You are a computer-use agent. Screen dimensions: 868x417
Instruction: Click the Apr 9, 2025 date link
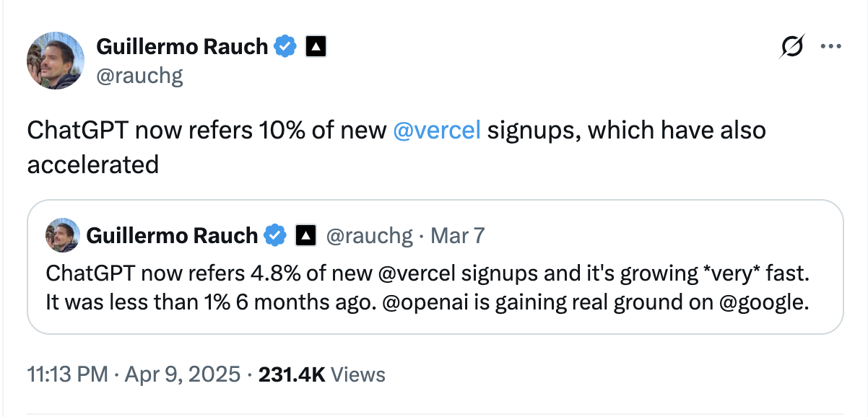pos(181,374)
